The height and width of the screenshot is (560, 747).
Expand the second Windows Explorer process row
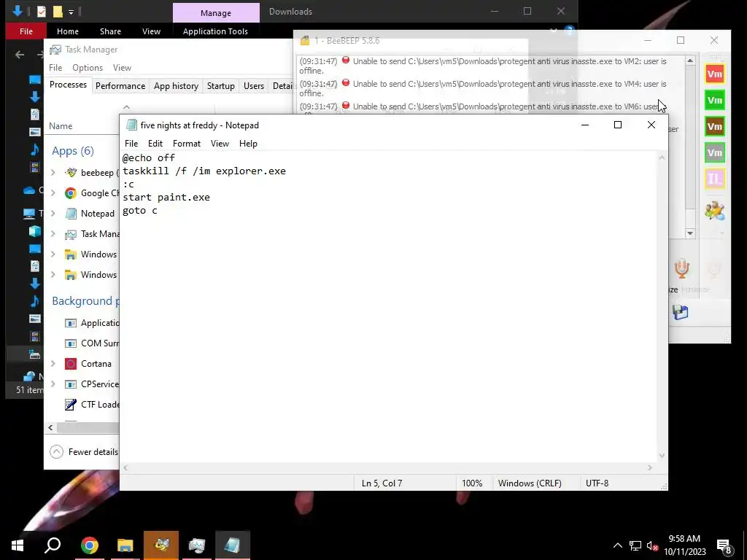53,275
